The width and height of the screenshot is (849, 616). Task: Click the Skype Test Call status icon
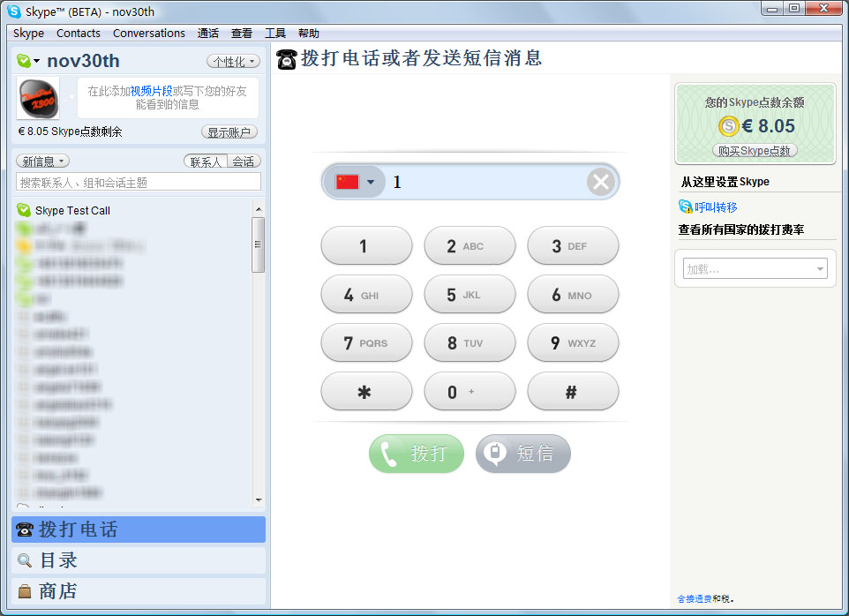tap(23, 210)
